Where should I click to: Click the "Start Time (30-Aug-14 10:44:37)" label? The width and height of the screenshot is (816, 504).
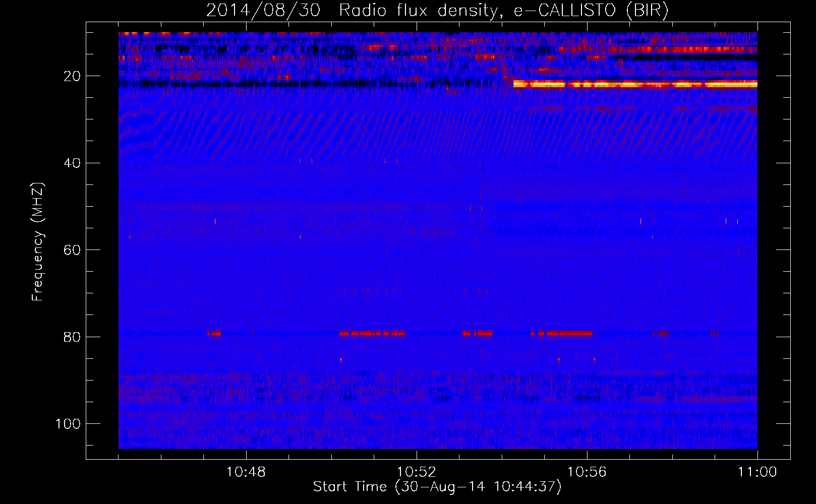pos(437,487)
